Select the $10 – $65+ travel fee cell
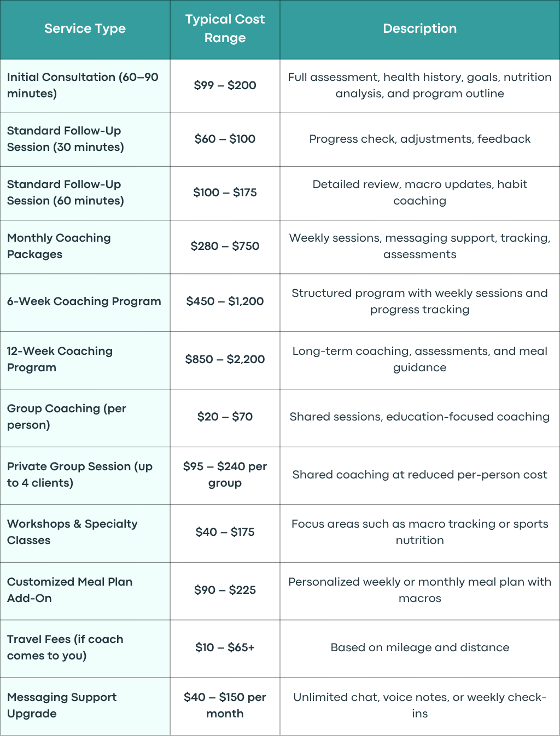The image size is (560, 736). pyautogui.click(x=225, y=647)
